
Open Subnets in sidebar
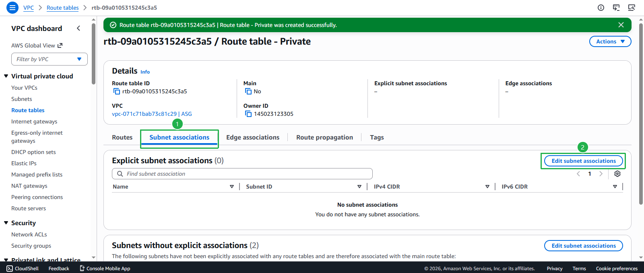coord(22,99)
